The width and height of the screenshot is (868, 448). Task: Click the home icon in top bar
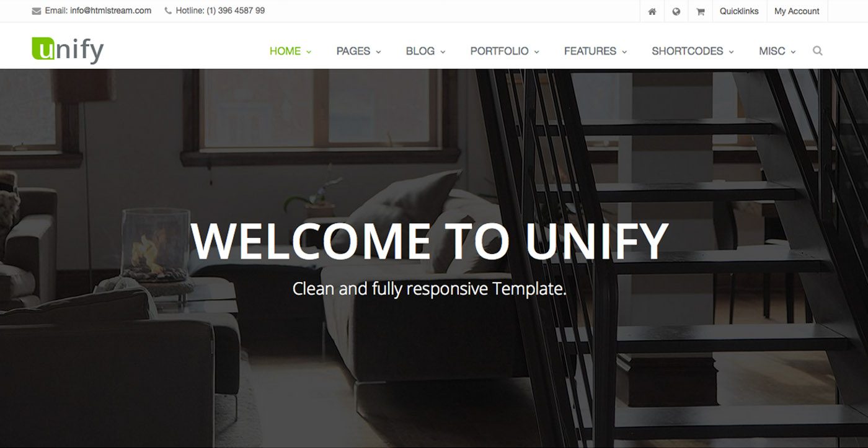[x=652, y=11]
